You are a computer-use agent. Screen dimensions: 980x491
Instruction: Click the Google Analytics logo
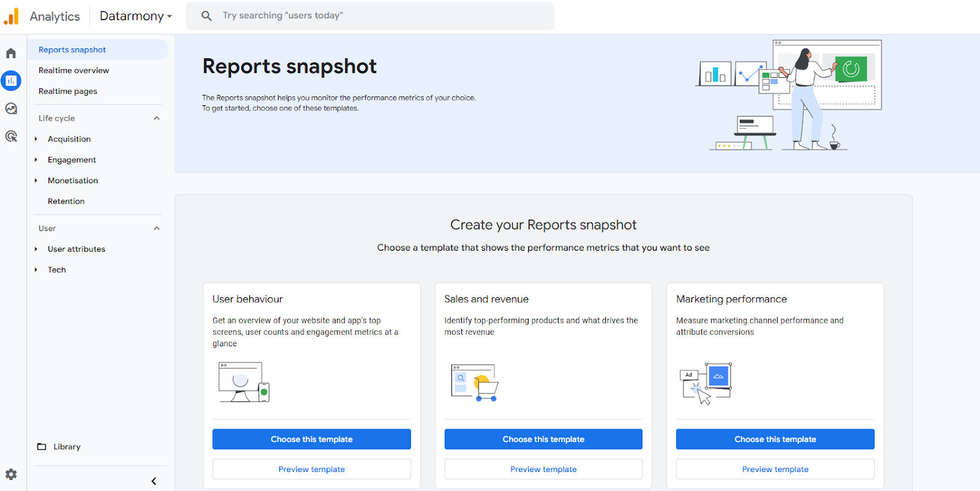click(12, 17)
